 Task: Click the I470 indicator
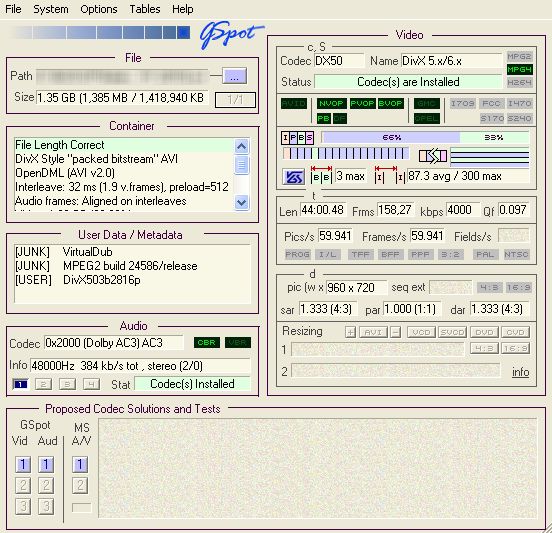tap(519, 104)
